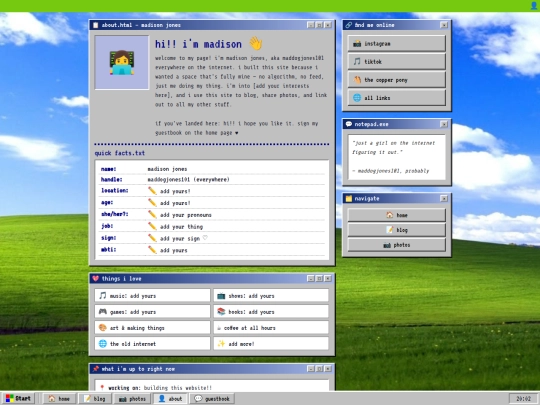Go to photos in navigate panel
Image resolution: width=540 pixels, height=405 pixels.
coord(396,245)
